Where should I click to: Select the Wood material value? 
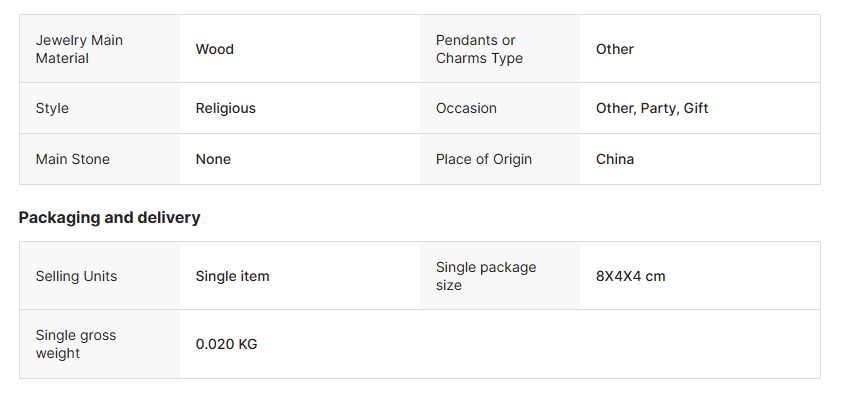click(x=215, y=49)
